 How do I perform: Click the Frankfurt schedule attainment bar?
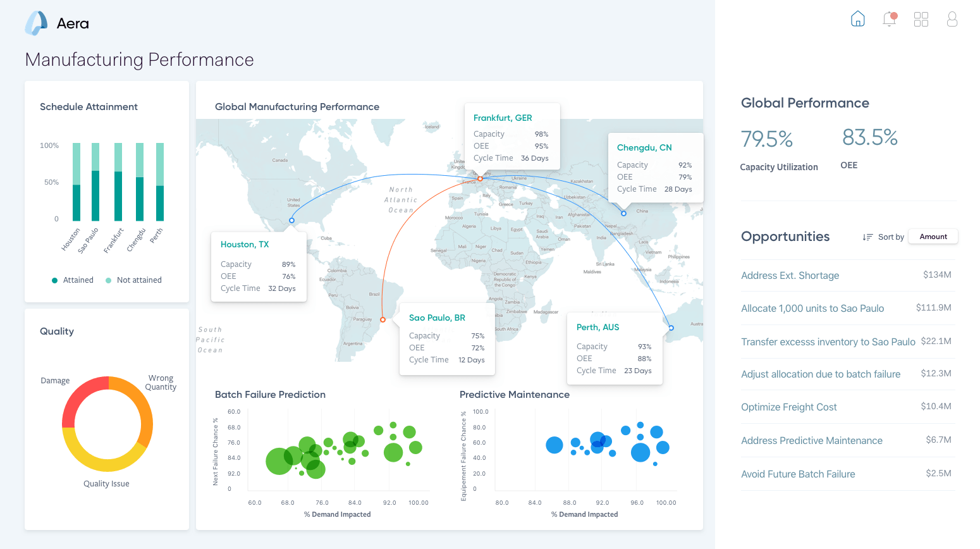pyautogui.click(x=118, y=182)
